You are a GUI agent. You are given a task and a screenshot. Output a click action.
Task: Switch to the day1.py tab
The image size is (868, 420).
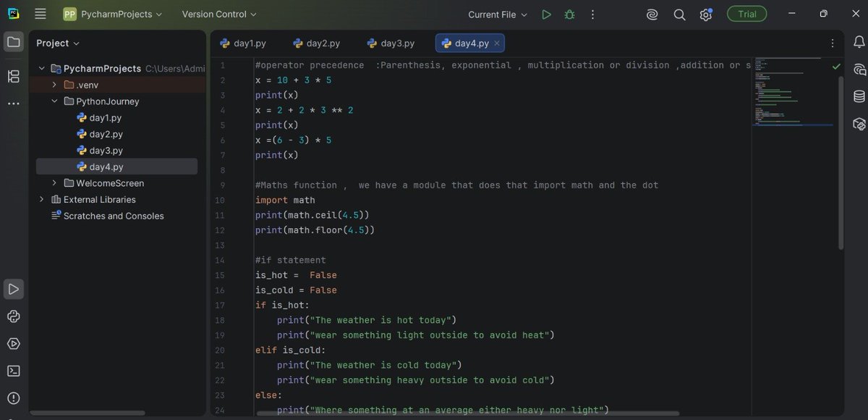coord(244,43)
